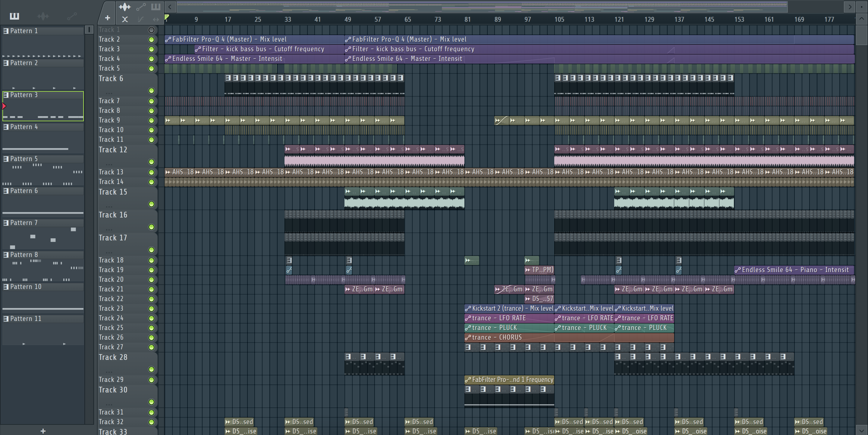Viewport: 868px width, 435px height.
Task: Click the Track 15 name label
Action: pos(113,192)
